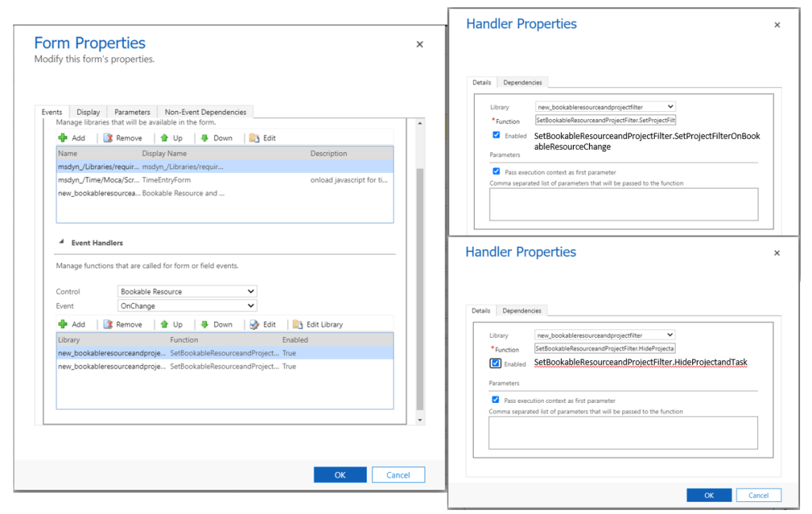Click the Add icon in Event Handlers toolbar

pos(63,324)
